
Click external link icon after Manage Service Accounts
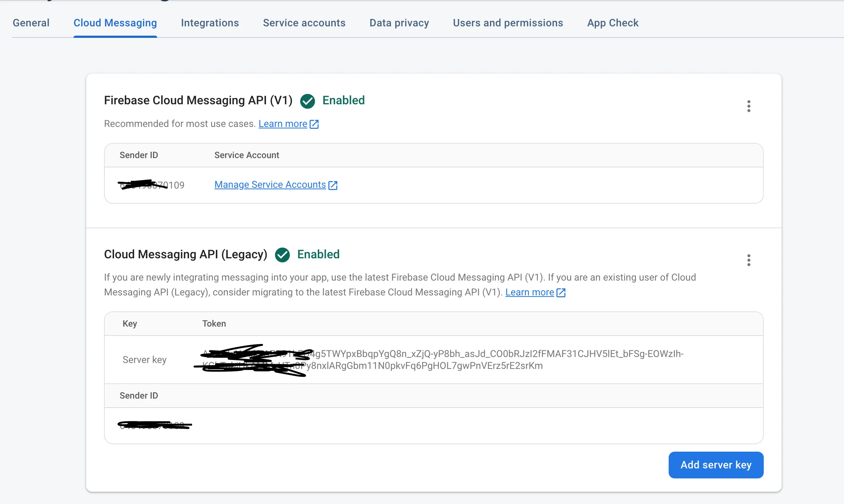coord(333,185)
